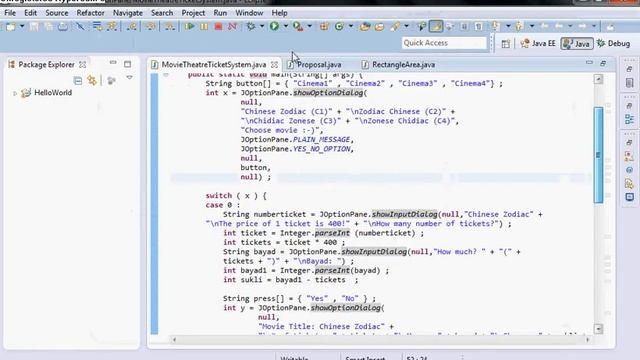Open dropdown beside External Tools icon
This screenshot has height=360, width=640.
click(x=309, y=27)
